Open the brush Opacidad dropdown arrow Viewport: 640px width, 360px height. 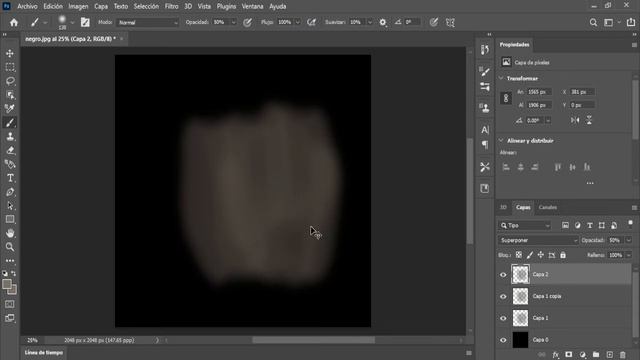(233, 22)
